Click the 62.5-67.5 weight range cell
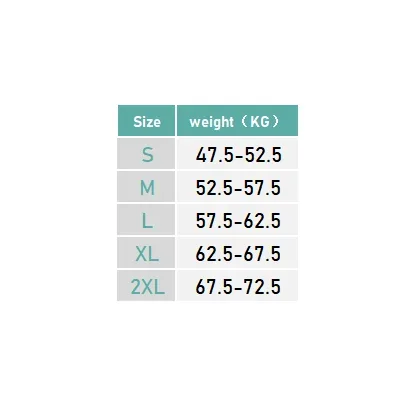This screenshot has width=407, height=415. tap(237, 253)
